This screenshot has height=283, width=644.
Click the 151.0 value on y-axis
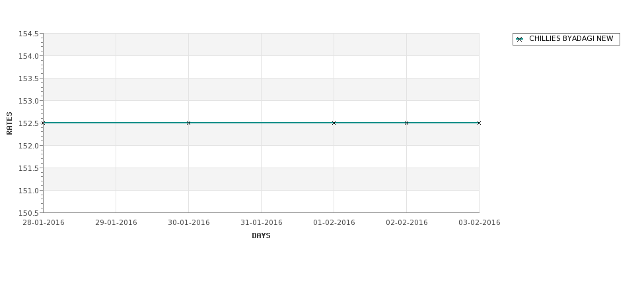tap(28, 191)
